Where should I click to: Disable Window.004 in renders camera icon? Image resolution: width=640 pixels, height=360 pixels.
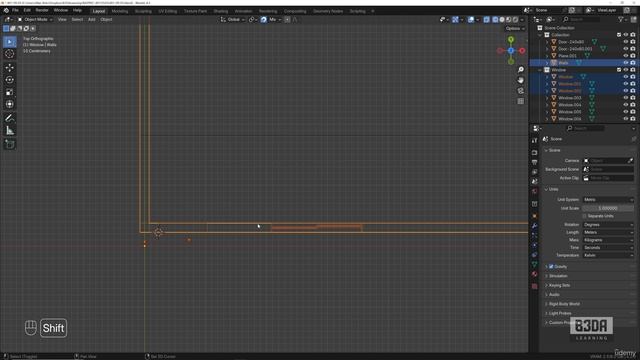(633, 105)
